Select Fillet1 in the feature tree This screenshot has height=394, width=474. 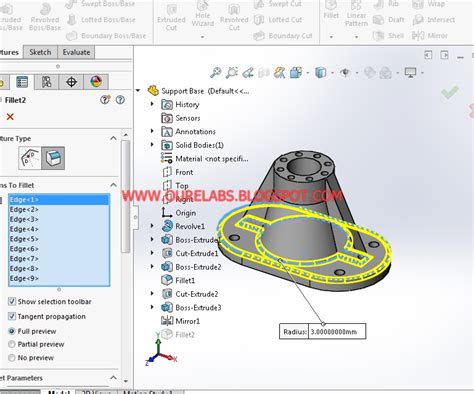(x=178, y=280)
